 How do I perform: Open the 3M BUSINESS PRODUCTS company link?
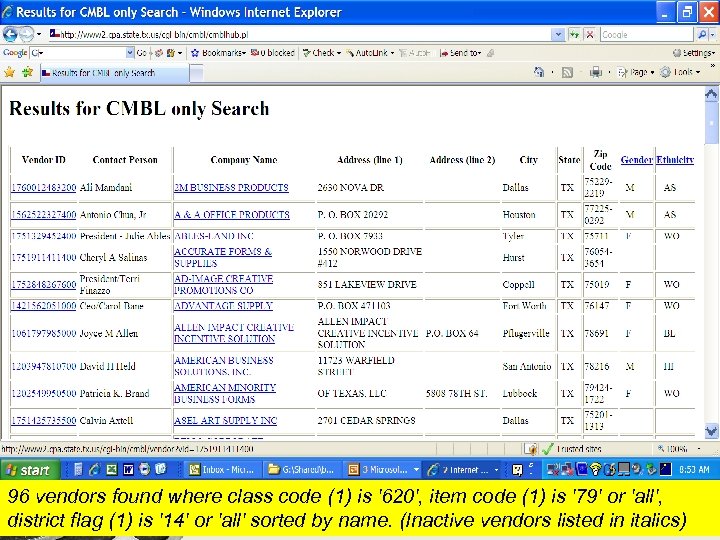(231, 187)
